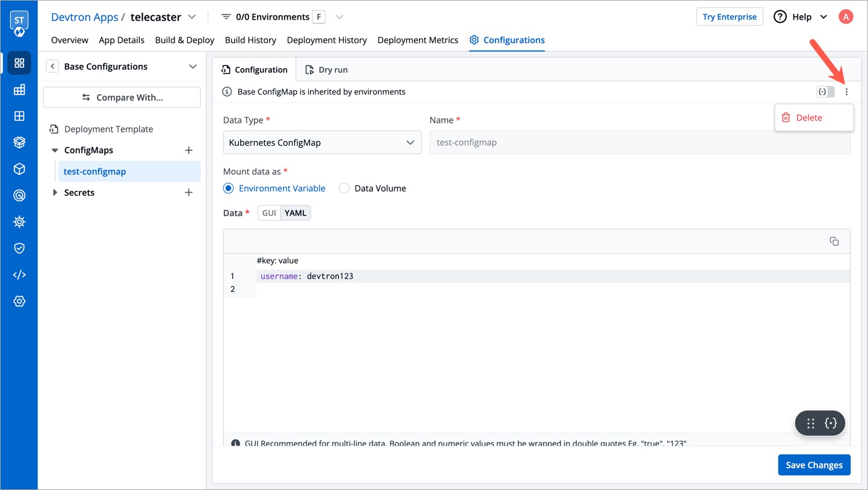Viewport: 868px width, 490px height.
Task: Switch Data view to GUI mode
Action: coord(269,213)
